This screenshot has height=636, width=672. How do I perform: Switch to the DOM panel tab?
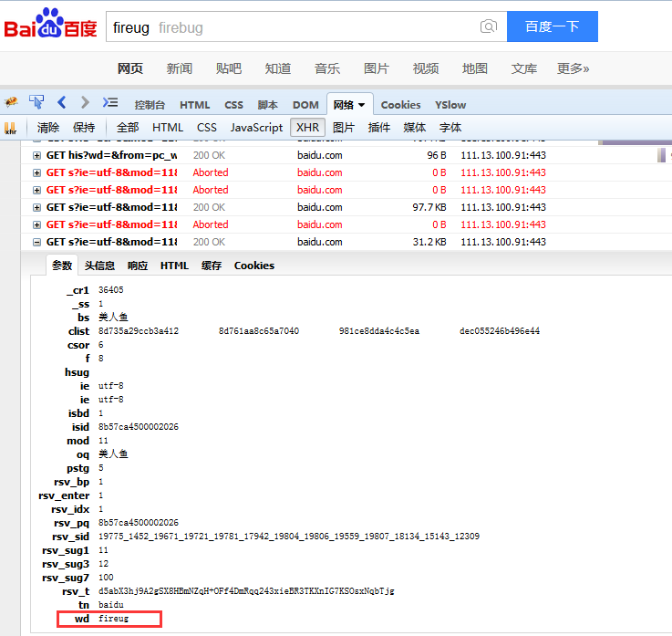tap(305, 105)
